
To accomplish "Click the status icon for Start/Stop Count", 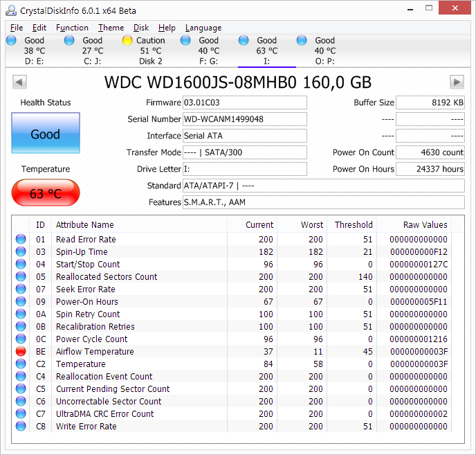I will coord(21,264).
